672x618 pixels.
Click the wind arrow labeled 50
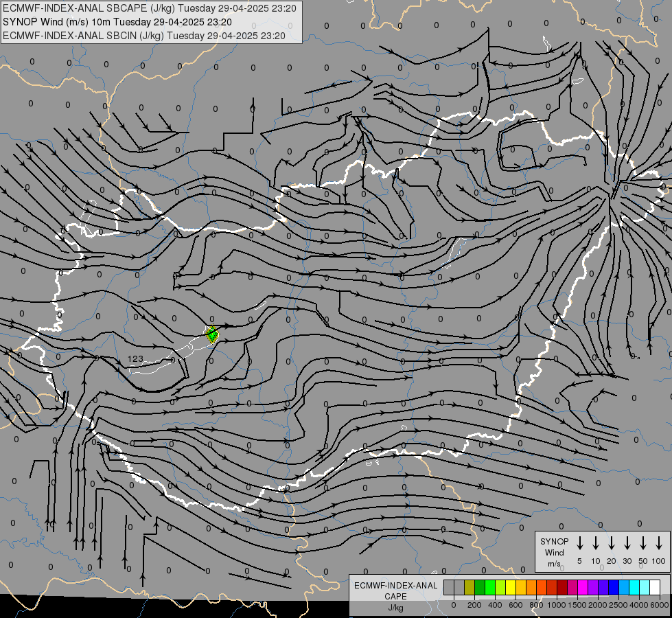pyautogui.click(x=643, y=543)
